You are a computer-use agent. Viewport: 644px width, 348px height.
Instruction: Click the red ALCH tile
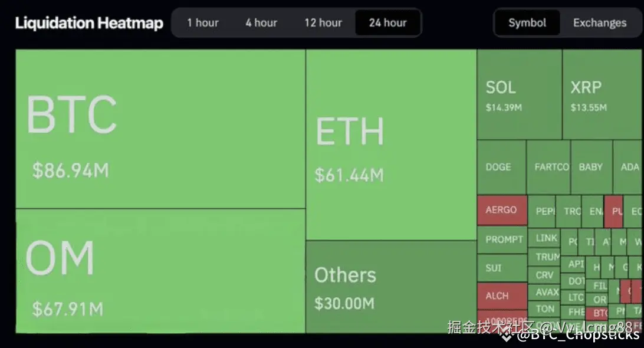[x=502, y=296]
